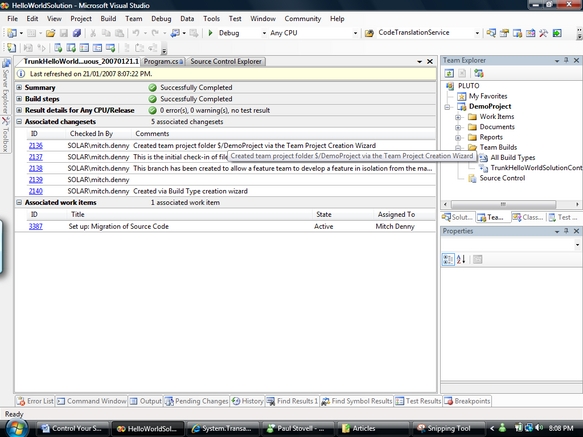The width and height of the screenshot is (583, 437).
Task: Click the 'Checked In By' column header
Action: click(91, 134)
